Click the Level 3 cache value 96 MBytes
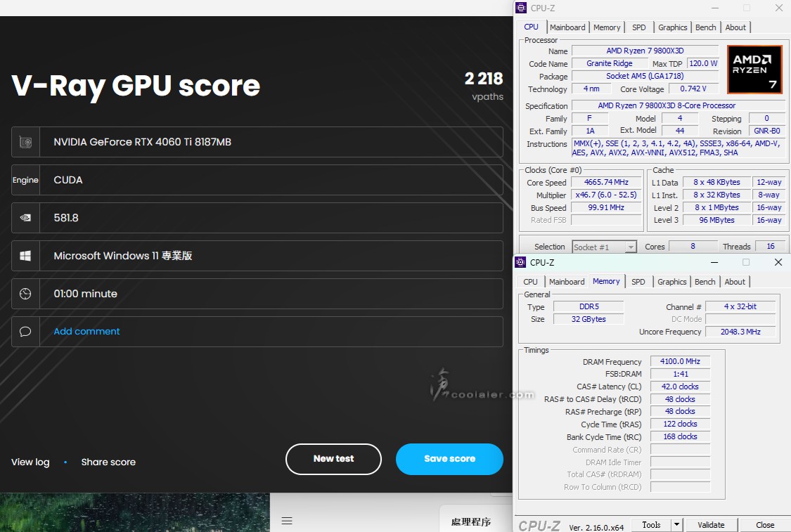The width and height of the screenshot is (791, 532). point(716,221)
